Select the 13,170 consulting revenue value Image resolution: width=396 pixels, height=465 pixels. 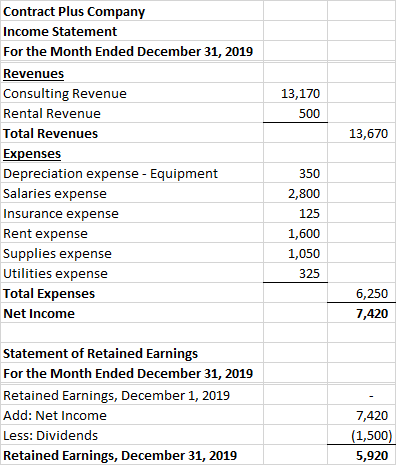[x=300, y=94]
